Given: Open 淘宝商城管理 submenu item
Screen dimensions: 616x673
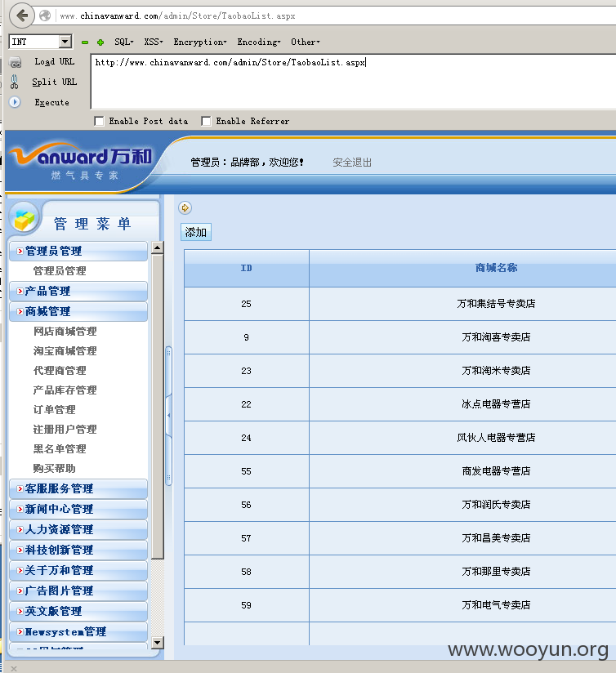Looking at the screenshot, I should pyautogui.click(x=65, y=351).
